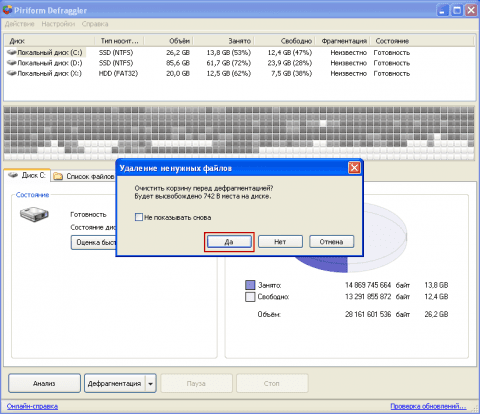Tick the Не показывать снова checkbox

point(139,217)
